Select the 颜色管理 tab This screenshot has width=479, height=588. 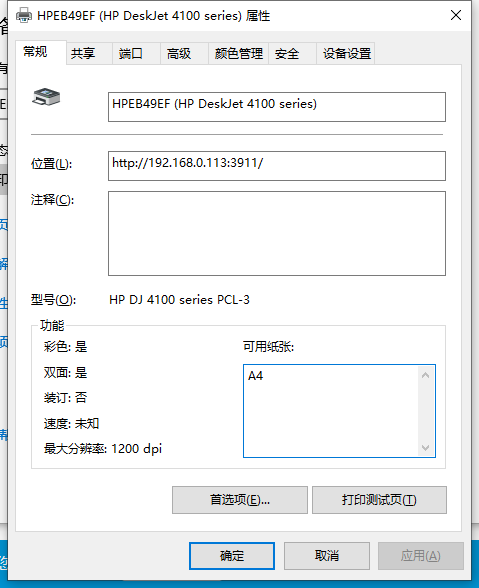tap(239, 54)
